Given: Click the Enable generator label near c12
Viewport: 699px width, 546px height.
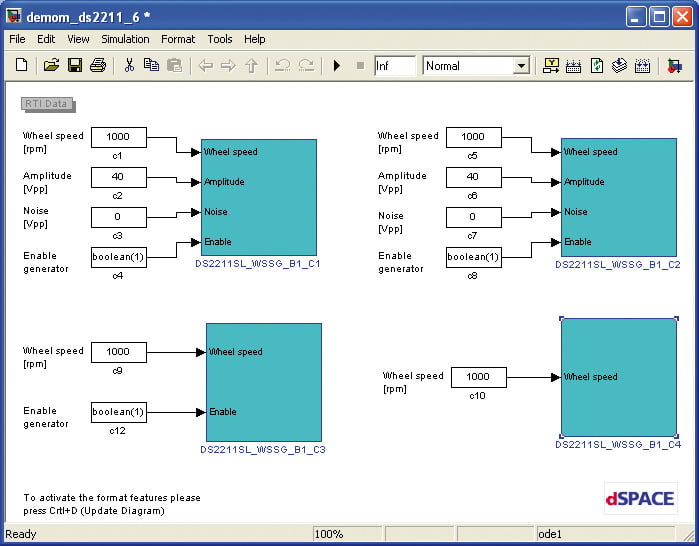Looking at the screenshot, I should pyautogui.click(x=46, y=417).
